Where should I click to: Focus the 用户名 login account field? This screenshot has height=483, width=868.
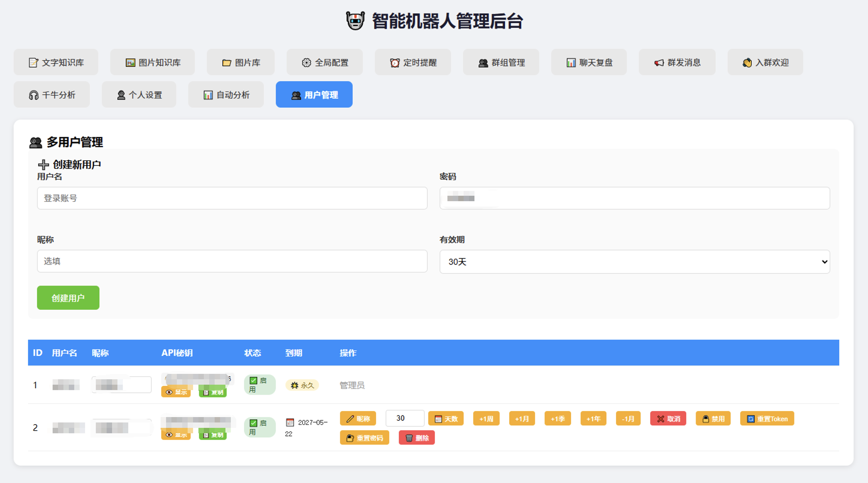pos(232,198)
